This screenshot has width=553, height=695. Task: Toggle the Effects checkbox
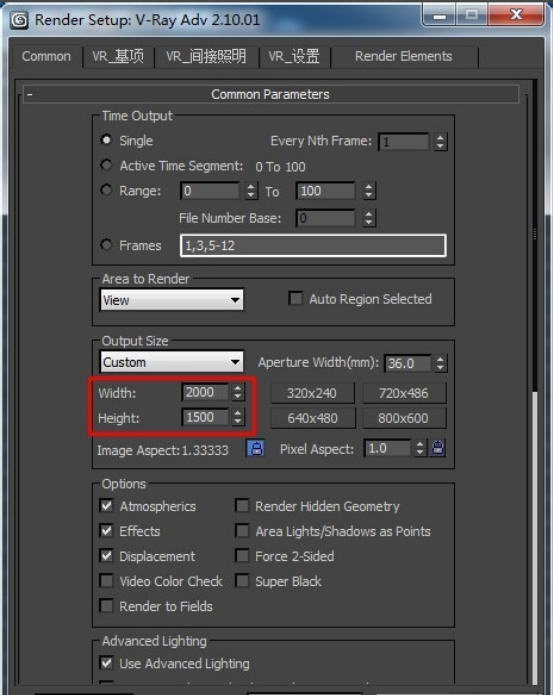click(x=106, y=531)
